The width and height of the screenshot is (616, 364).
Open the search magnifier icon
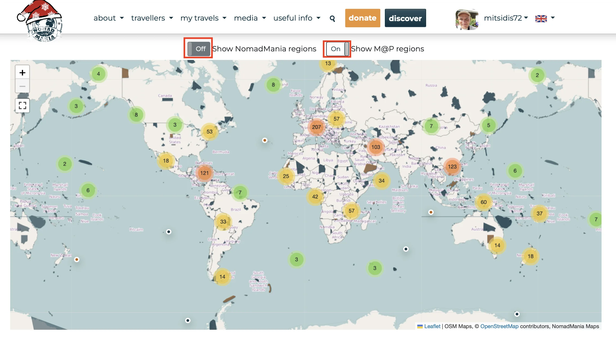[332, 18]
